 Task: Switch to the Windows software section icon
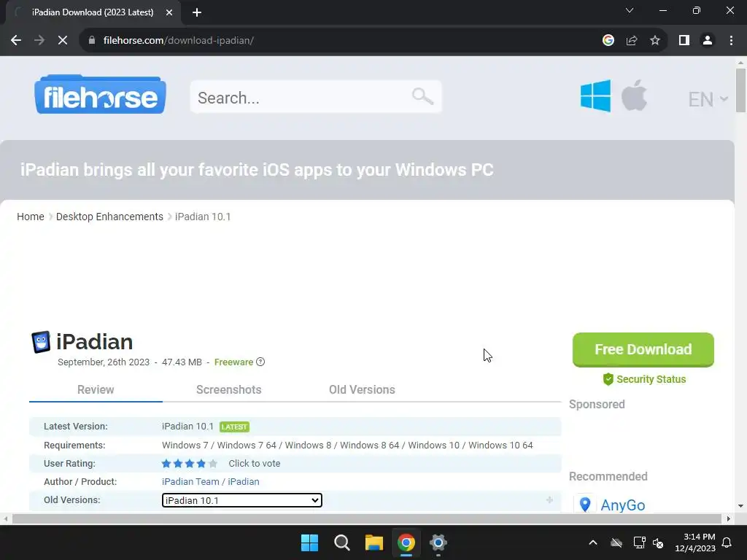pos(595,96)
